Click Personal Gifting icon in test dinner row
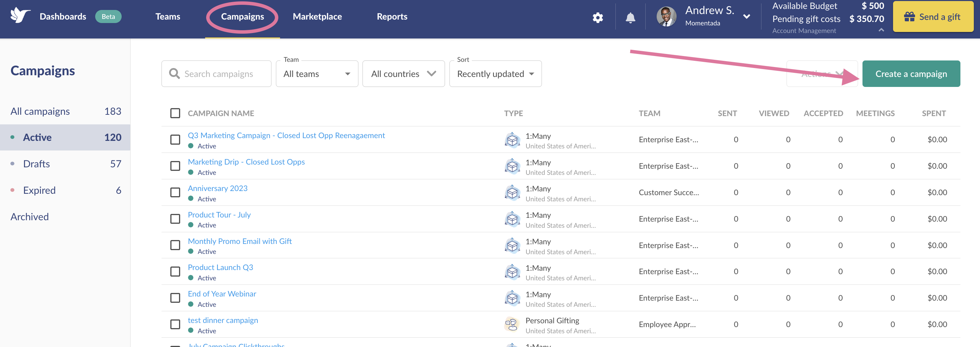The height and width of the screenshot is (347, 980). [512, 325]
